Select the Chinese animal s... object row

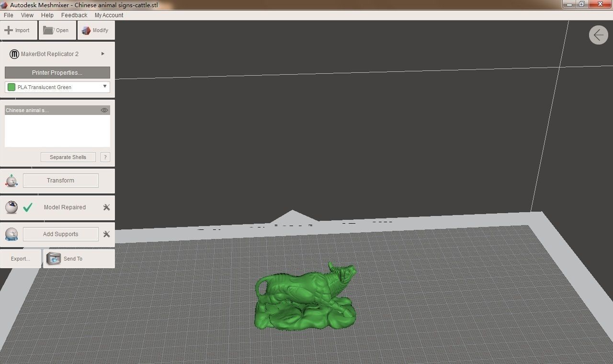[57, 110]
